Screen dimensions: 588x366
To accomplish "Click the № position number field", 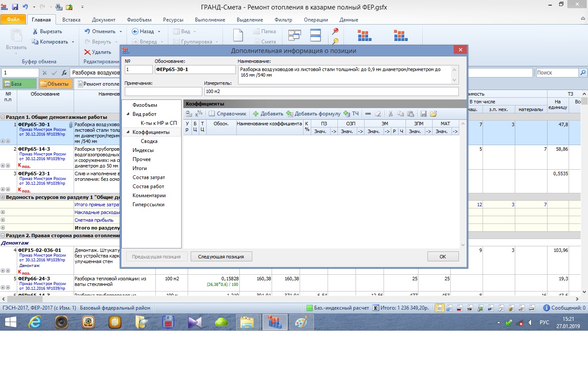I will pyautogui.click(x=139, y=69).
